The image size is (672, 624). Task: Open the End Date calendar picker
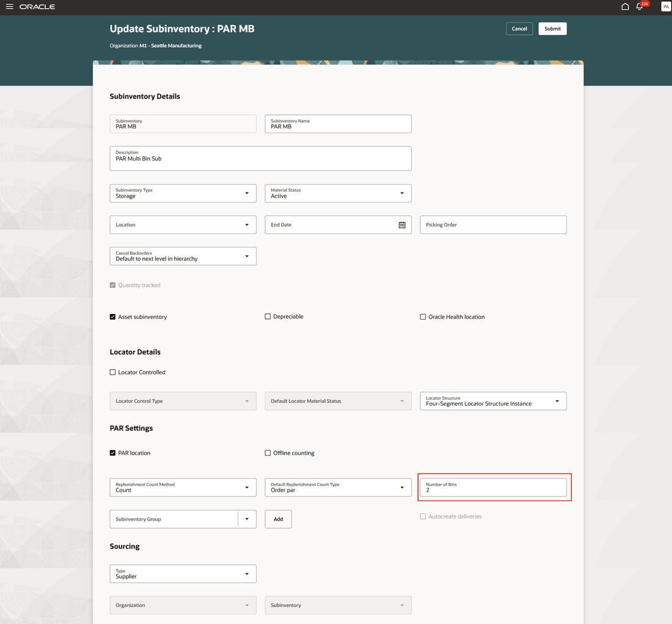point(402,225)
